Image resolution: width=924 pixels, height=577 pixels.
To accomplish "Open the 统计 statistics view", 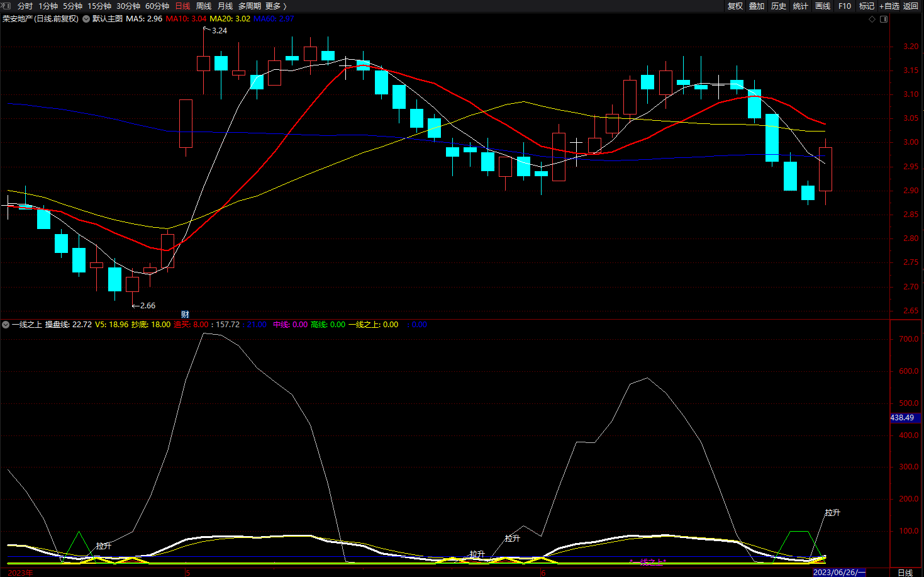I will click(800, 6).
